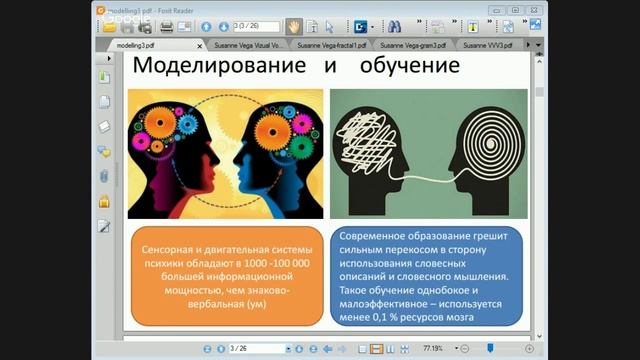
Task: Open the Pages thumbnail panel in sidebar
Action: point(104,102)
